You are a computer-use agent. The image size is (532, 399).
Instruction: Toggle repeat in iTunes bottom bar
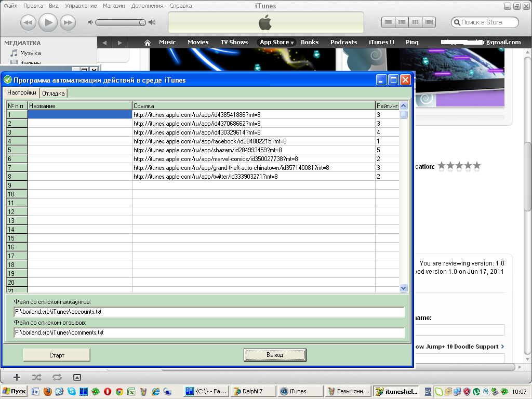tap(57, 377)
